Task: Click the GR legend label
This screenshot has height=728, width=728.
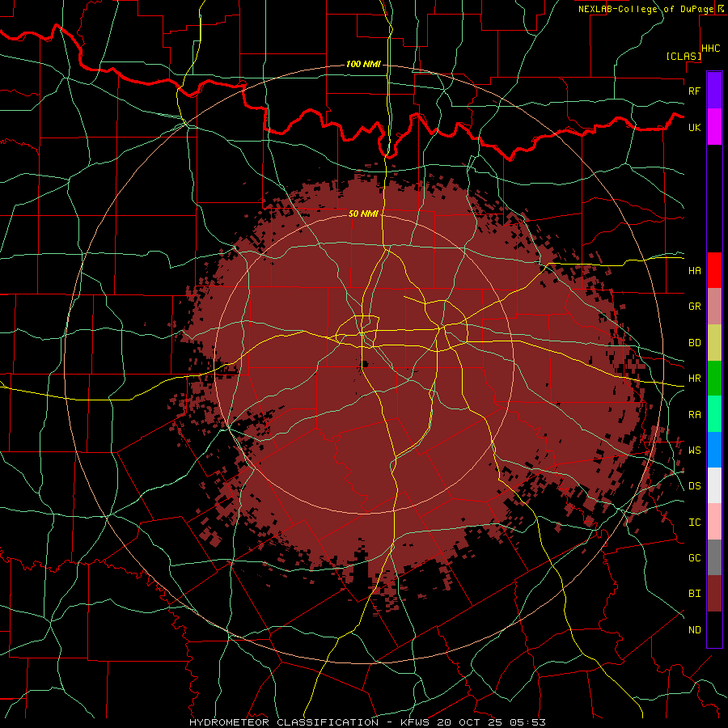Action: [x=694, y=307]
